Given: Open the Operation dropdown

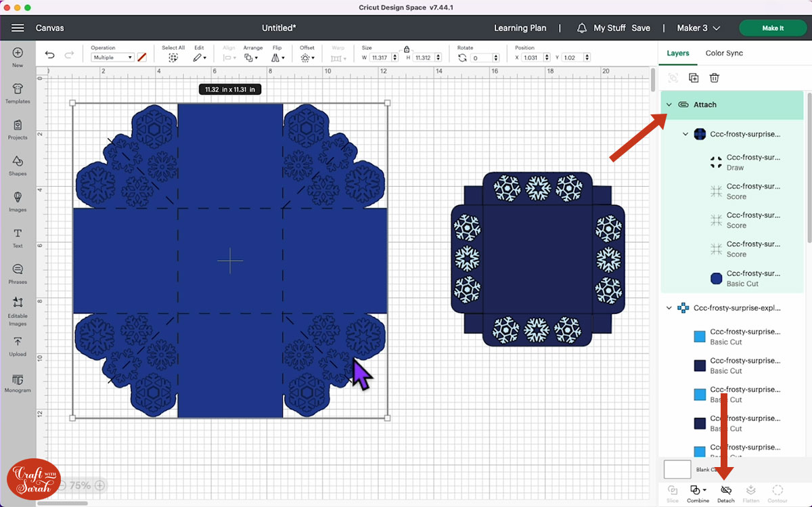Looking at the screenshot, I should coord(112,58).
